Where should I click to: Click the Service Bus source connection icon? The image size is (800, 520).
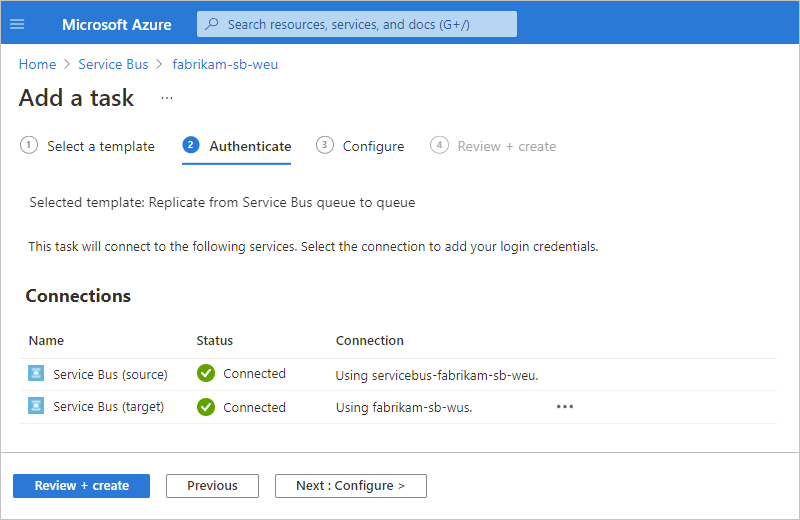pos(36,374)
